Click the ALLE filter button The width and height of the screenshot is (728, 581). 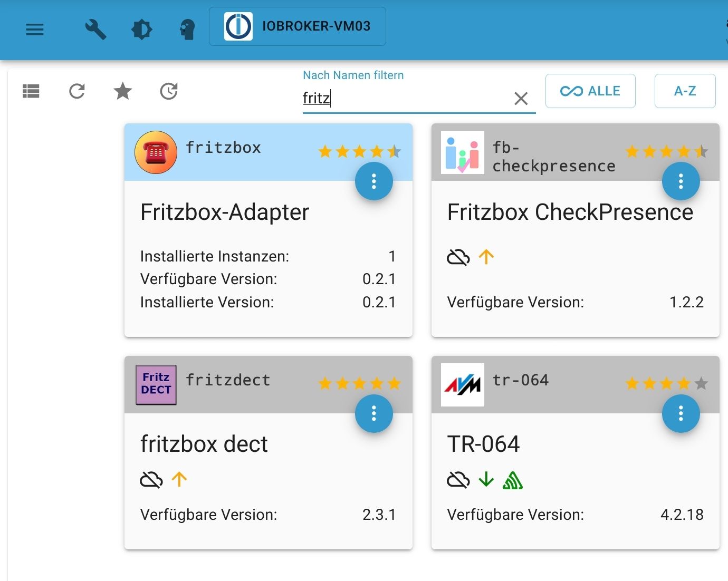590,91
